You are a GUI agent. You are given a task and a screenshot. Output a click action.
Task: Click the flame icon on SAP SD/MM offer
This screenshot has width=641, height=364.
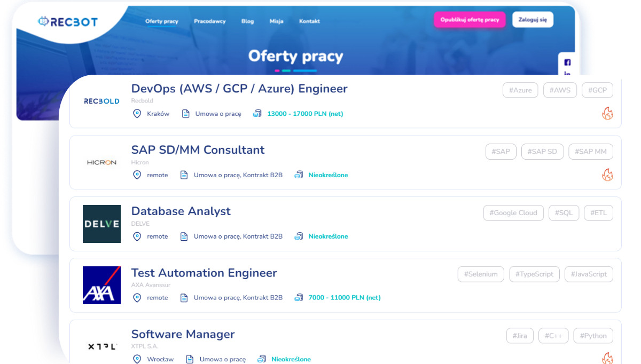click(x=607, y=175)
